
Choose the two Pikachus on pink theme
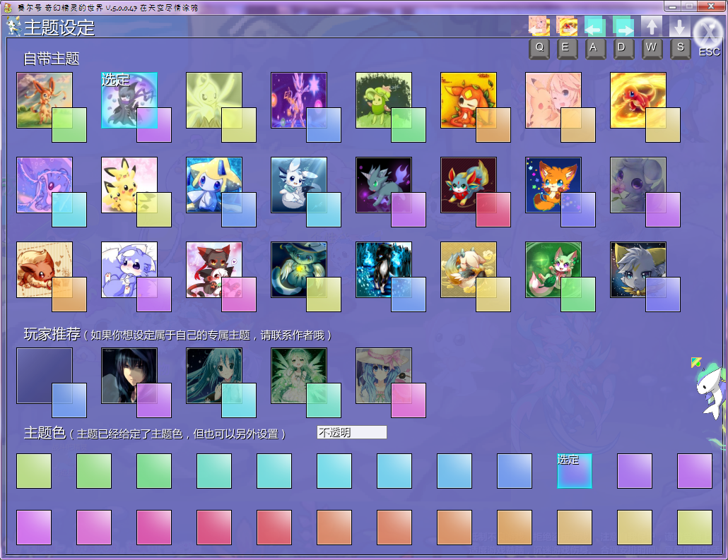click(x=129, y=185)
